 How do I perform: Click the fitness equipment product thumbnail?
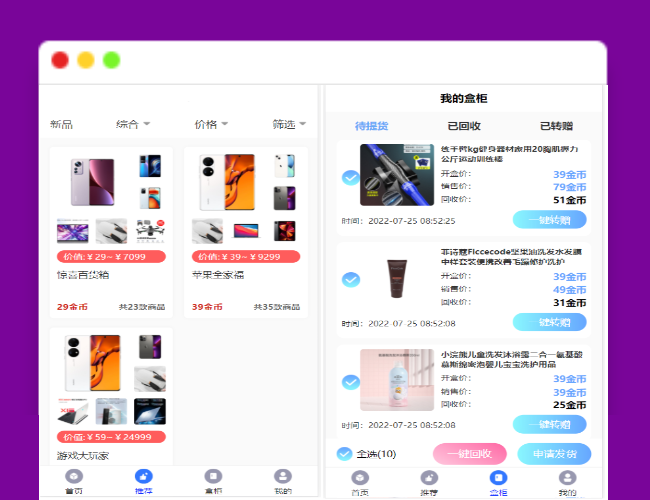coord(397,175)
